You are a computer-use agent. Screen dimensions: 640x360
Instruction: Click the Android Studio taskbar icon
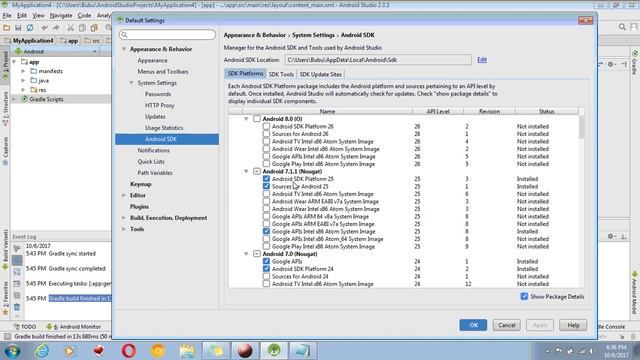pos(274,351)
